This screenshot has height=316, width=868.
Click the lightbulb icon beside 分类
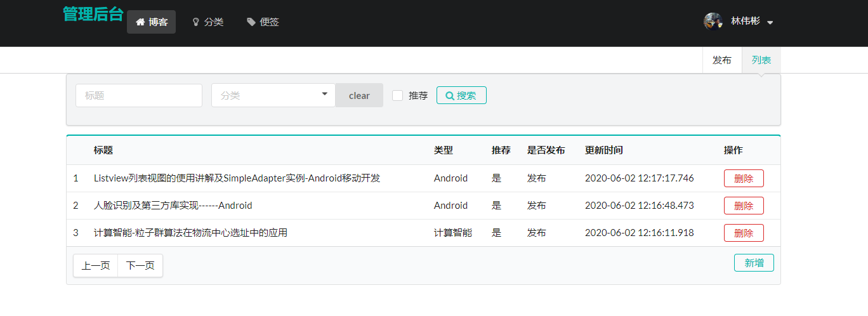196,22
